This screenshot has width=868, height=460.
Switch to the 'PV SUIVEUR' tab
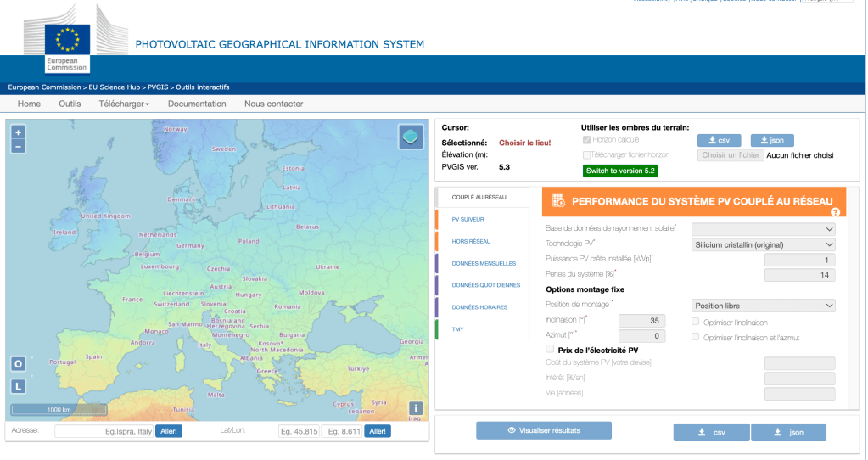(x=468, y=219)
